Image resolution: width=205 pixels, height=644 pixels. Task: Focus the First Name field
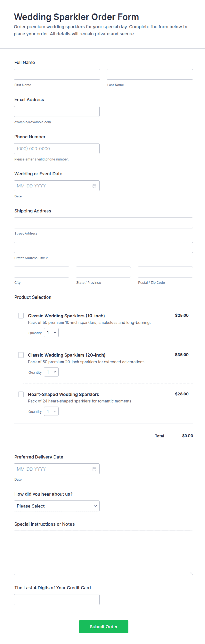point(57,74)
